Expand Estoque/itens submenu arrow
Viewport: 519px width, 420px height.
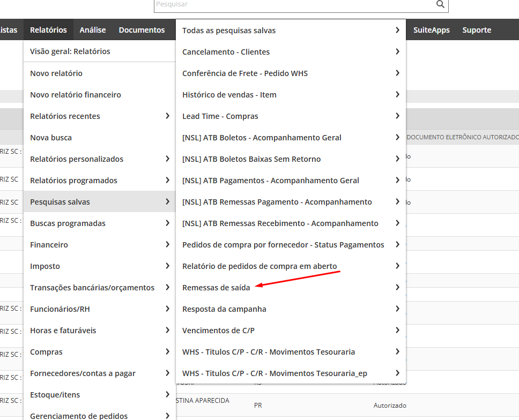167,395
